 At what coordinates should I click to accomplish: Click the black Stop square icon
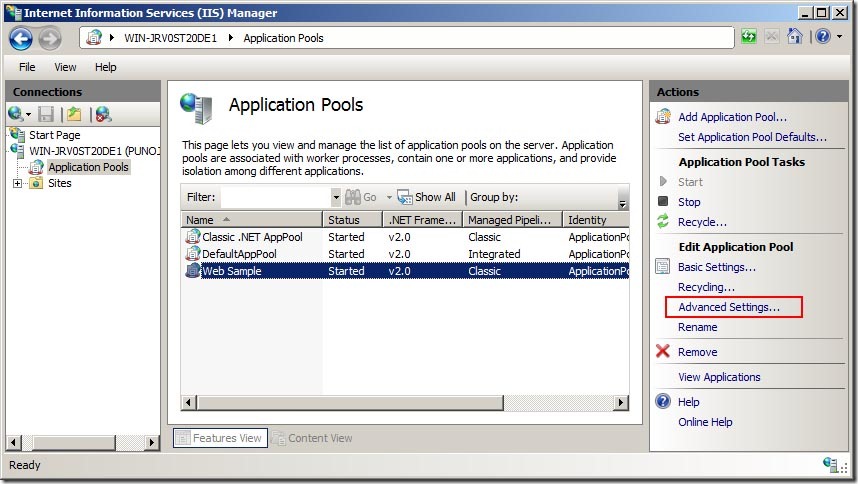coord(663,201)
